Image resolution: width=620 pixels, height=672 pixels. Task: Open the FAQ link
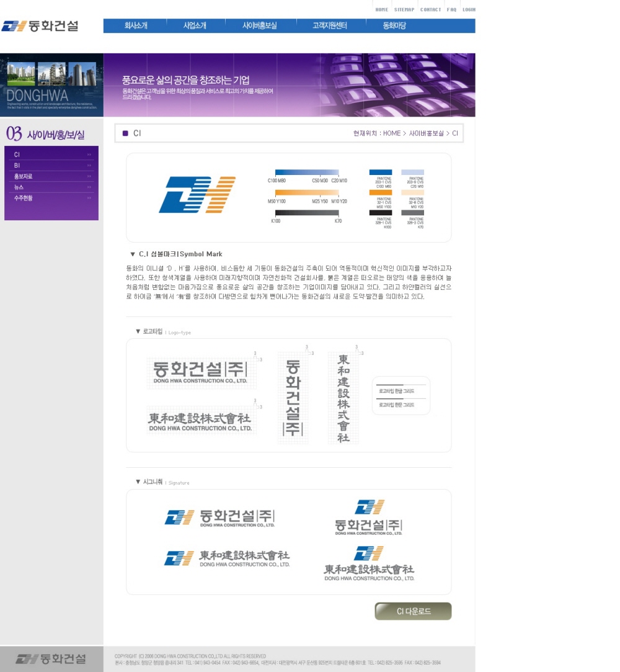click(451, 10)
